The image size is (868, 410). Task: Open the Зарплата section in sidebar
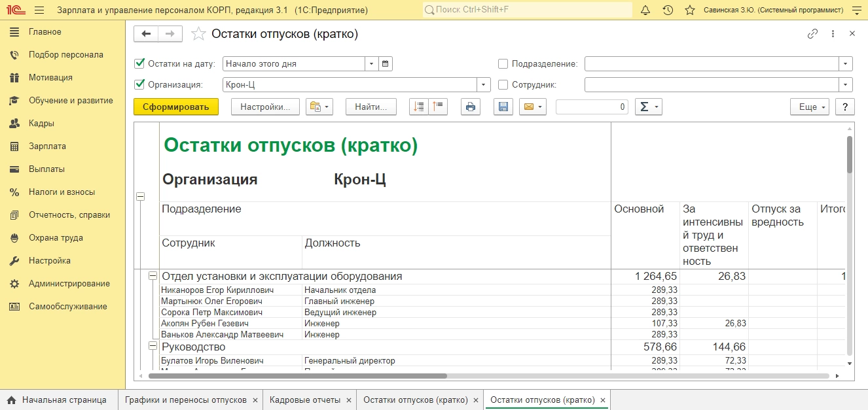47,146
